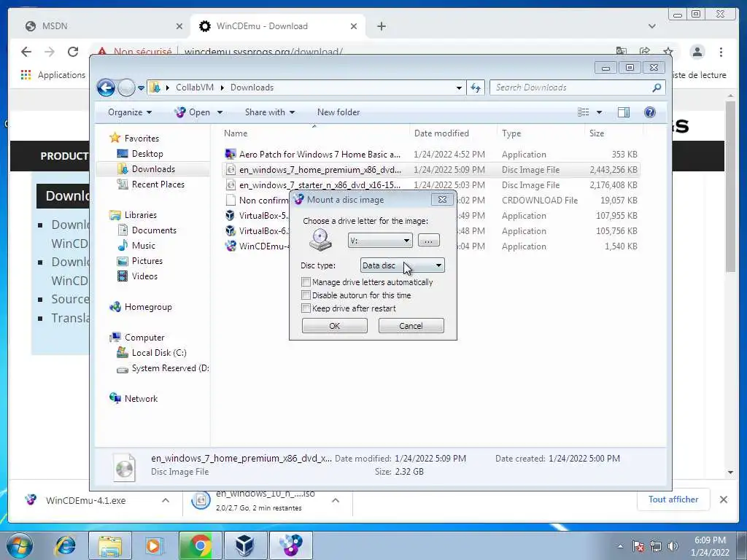Click the WinCDEmu icon in dialog title bar

[298, 200]
